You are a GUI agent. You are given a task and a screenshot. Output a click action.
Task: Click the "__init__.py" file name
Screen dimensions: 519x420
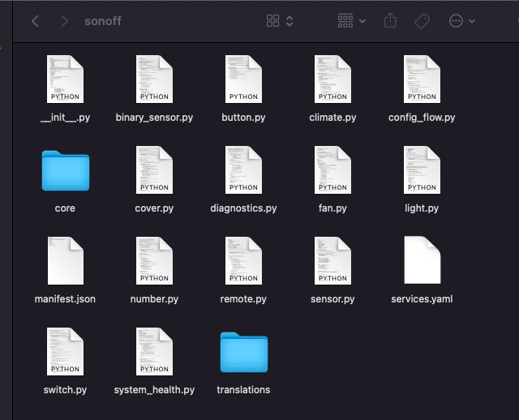65,118
